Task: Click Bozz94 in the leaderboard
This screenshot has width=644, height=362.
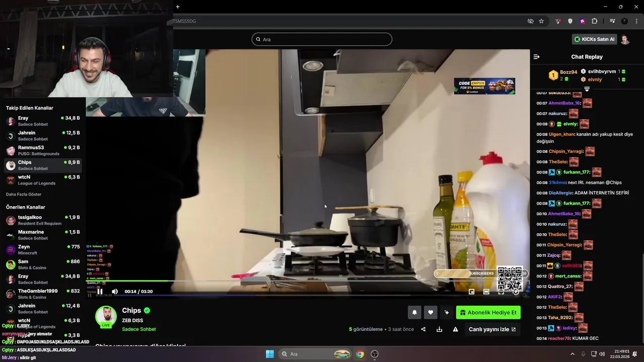Action: point(569,72)
